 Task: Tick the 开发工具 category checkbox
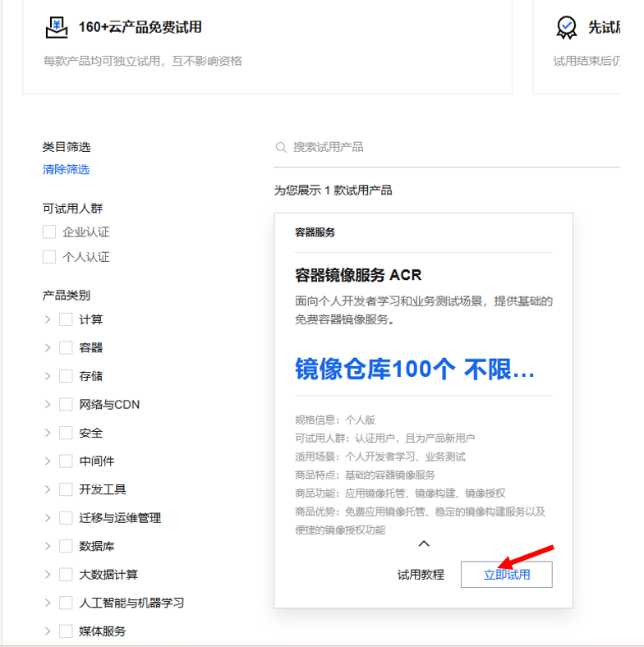(x=66, y=489)
